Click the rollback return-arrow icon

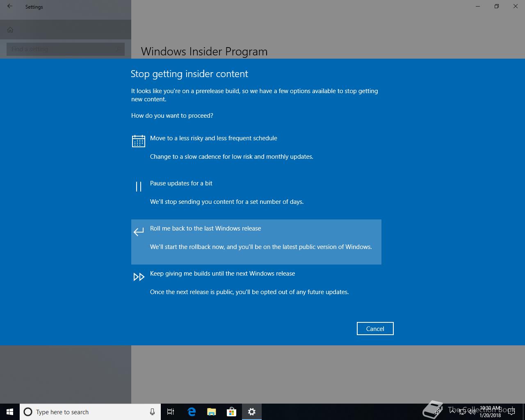[x=139, y=232]
